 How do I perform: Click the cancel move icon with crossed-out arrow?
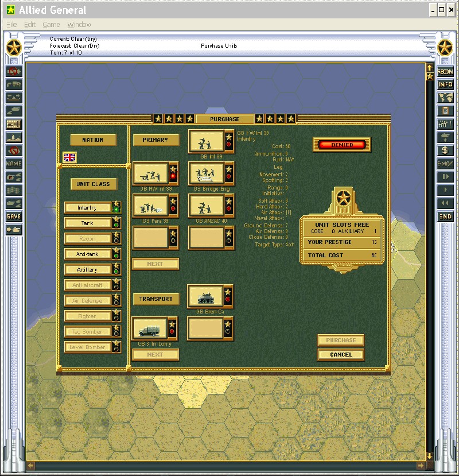tap(14, 72)
